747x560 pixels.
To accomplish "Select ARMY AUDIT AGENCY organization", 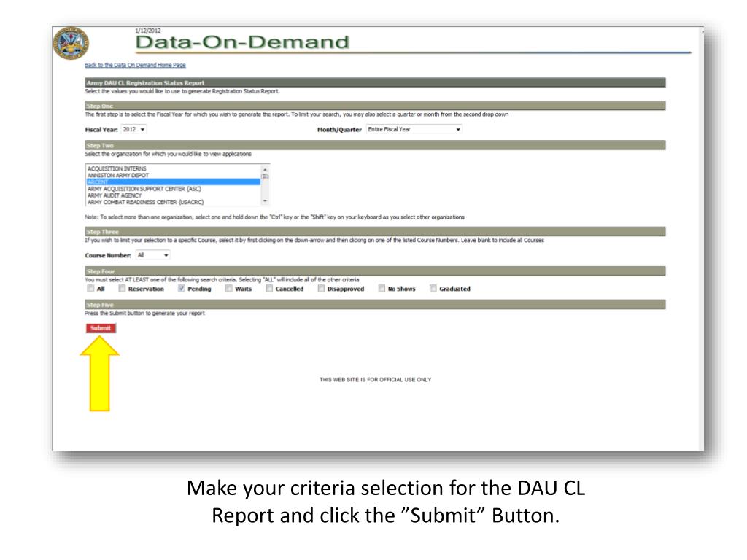I will (174, 195).
